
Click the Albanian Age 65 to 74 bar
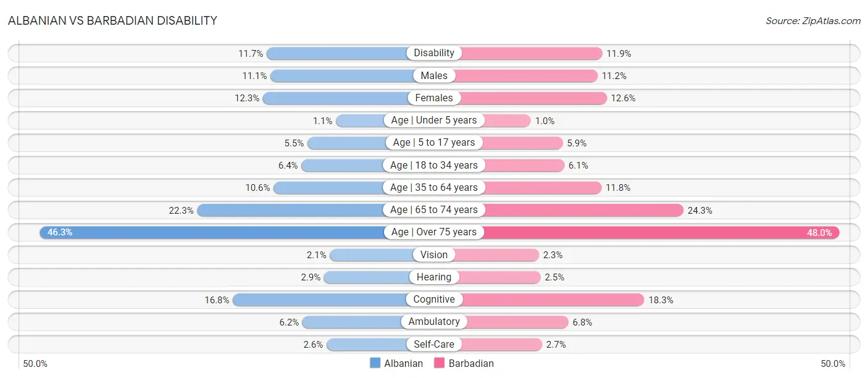290,210
